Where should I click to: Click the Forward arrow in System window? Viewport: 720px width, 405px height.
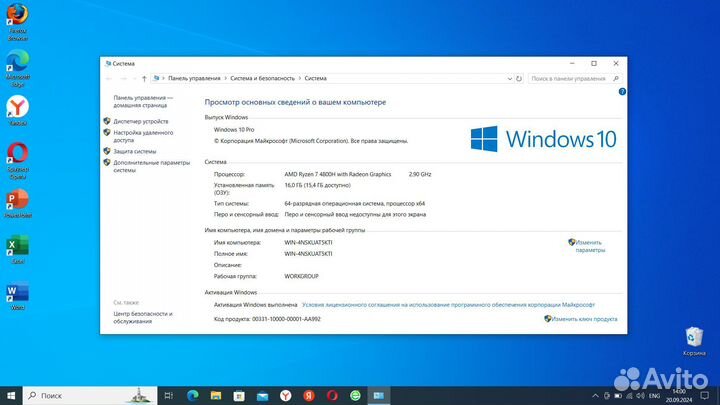pyautogui.click(x=123, y=79)
